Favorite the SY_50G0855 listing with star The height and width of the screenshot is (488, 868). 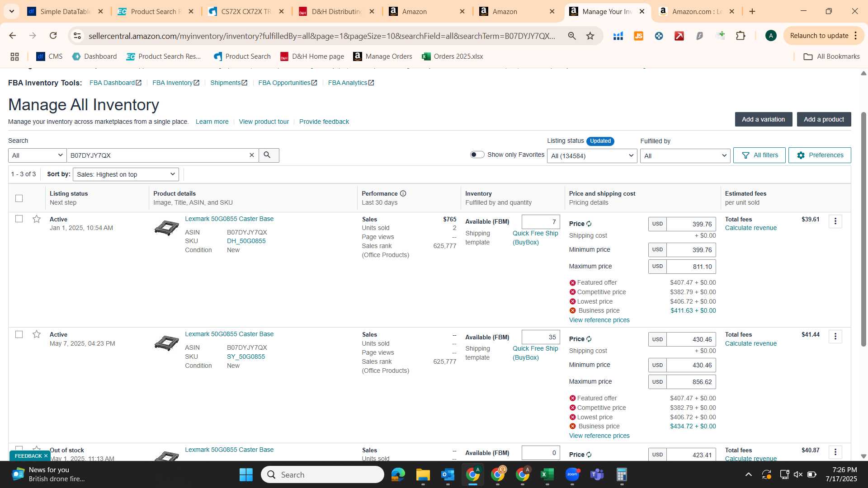(37, 334)
